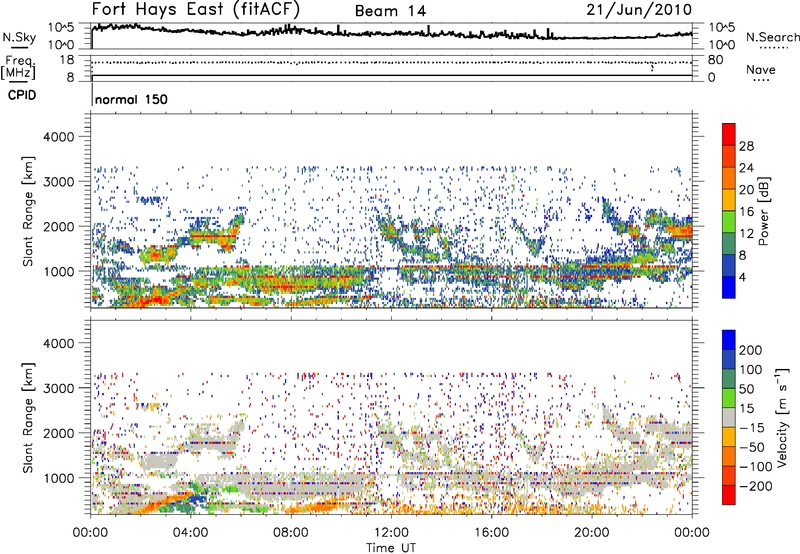The image size is (800, 554).
Task: Click the 'normal 150' CPID text
Action: click(x=131, y=99)
